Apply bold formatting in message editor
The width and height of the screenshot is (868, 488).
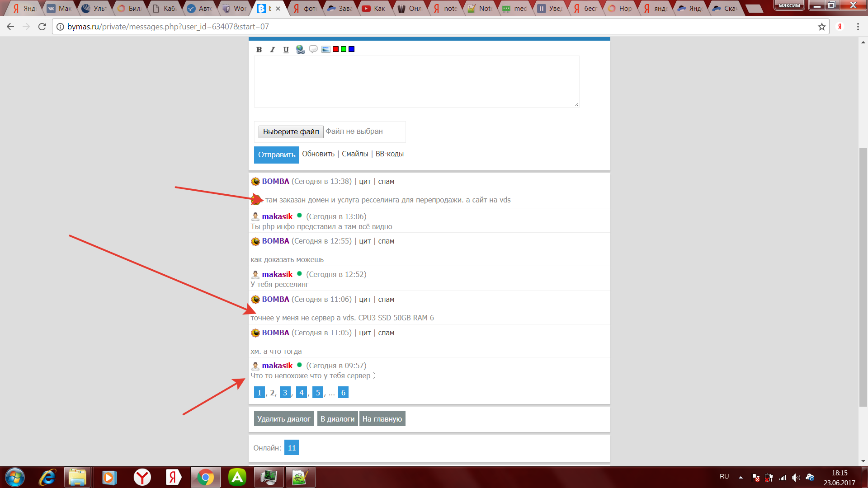click(x=259, y=50)
